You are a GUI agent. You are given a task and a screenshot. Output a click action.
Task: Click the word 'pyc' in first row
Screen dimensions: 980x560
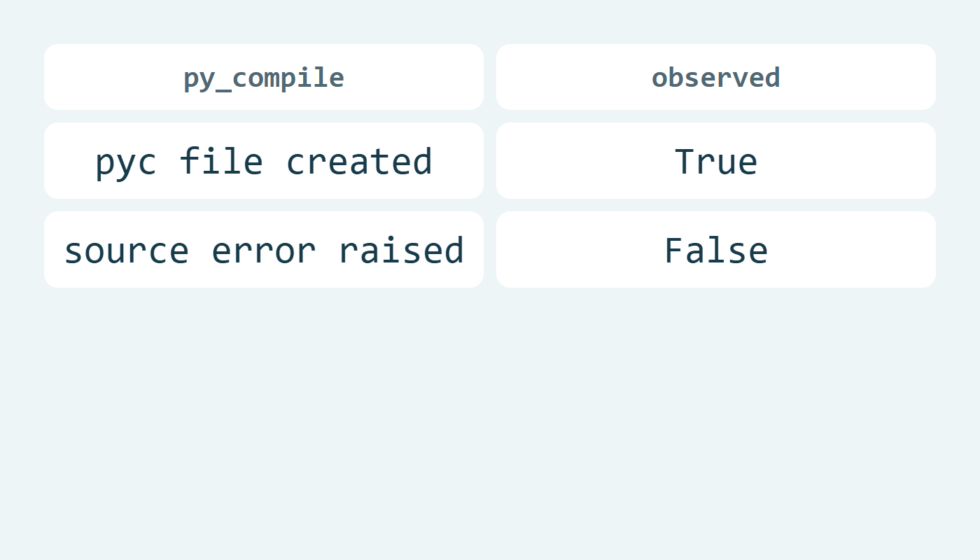click(126, 164)
